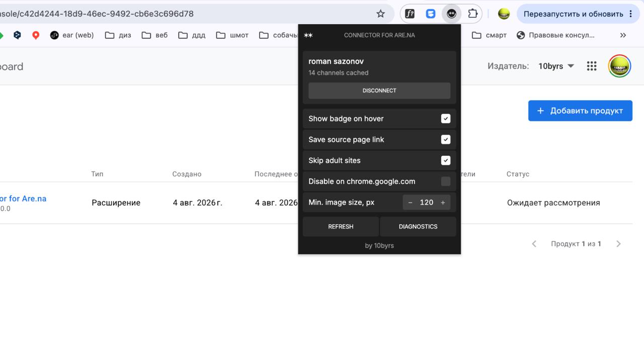Click the by 10byrs credit link
Image resolution: width=644 pixels, height=362 pixels.
point(379,246)
